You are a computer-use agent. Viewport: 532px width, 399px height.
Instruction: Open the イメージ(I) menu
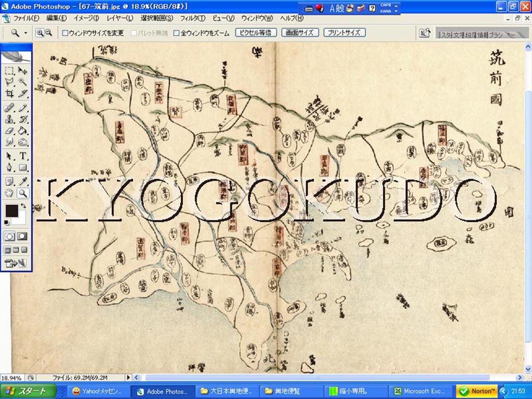point(86,18)
